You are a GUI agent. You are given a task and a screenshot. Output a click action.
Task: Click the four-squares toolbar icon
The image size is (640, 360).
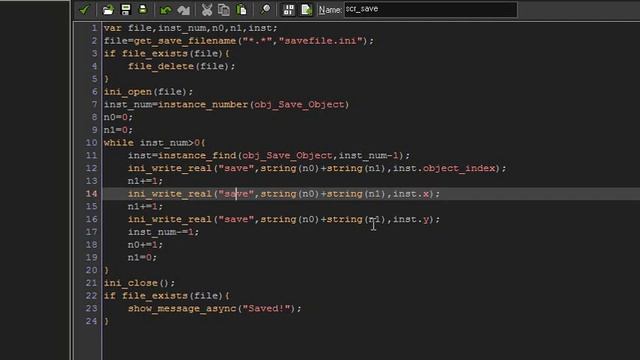[289, 9]
